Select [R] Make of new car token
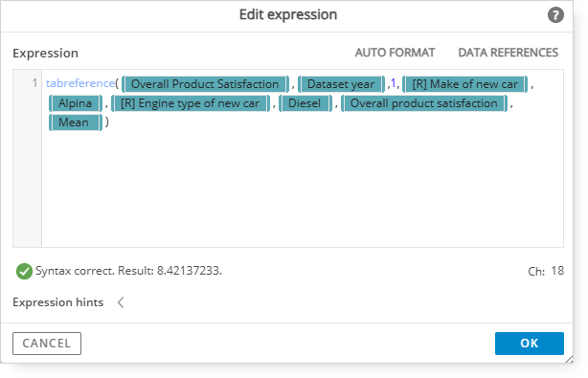This screenshot has height=378, width=588. [465, 84]
